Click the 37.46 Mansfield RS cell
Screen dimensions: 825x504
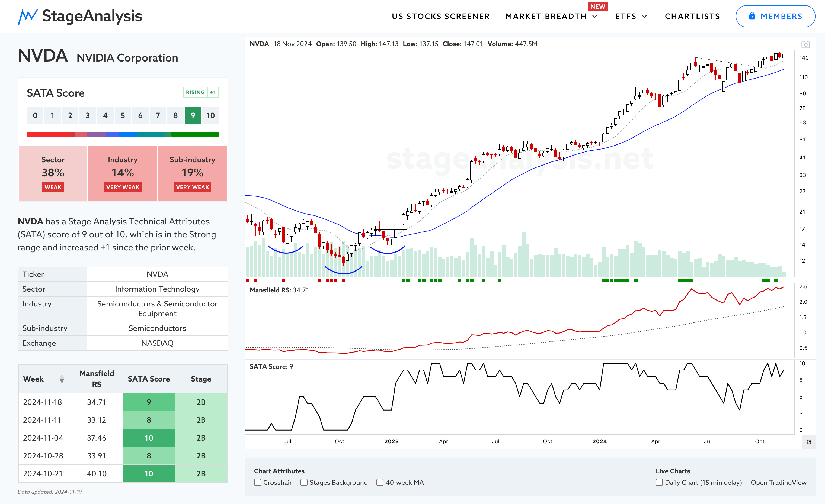pos(97,438)
